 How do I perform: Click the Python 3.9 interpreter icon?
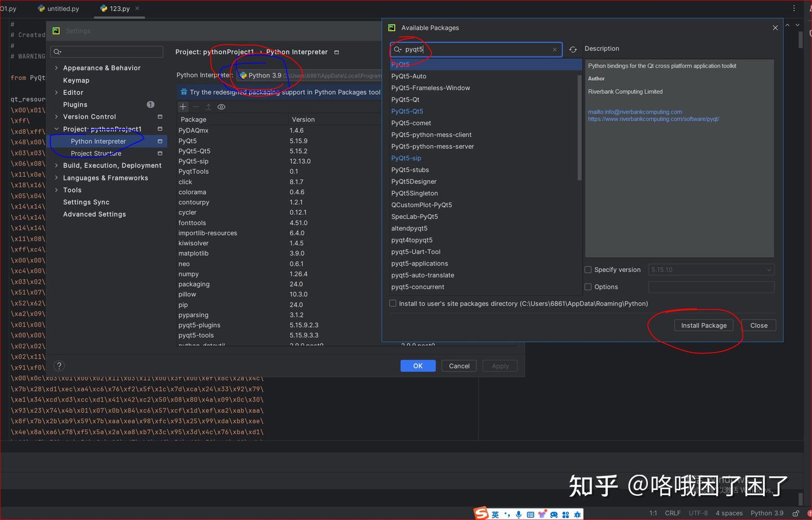click(242, 74)
